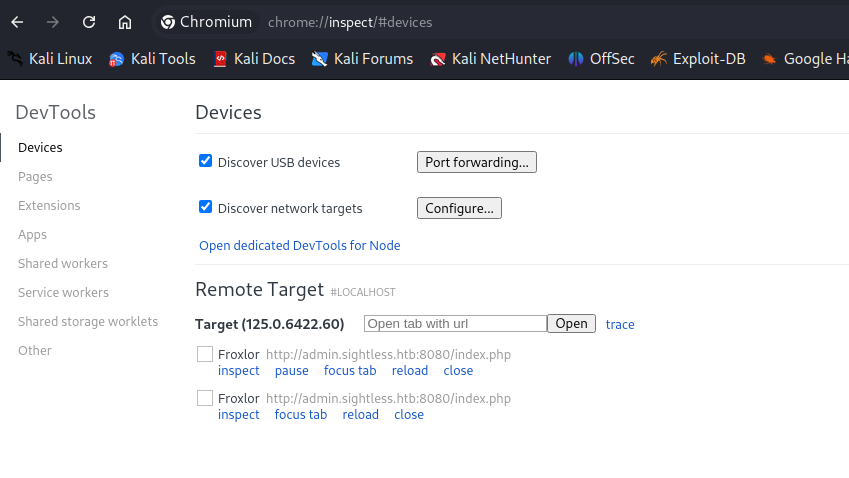Open the Port forwarding dialog
This screenshot has height=478, width=849.
pos(476,162)
